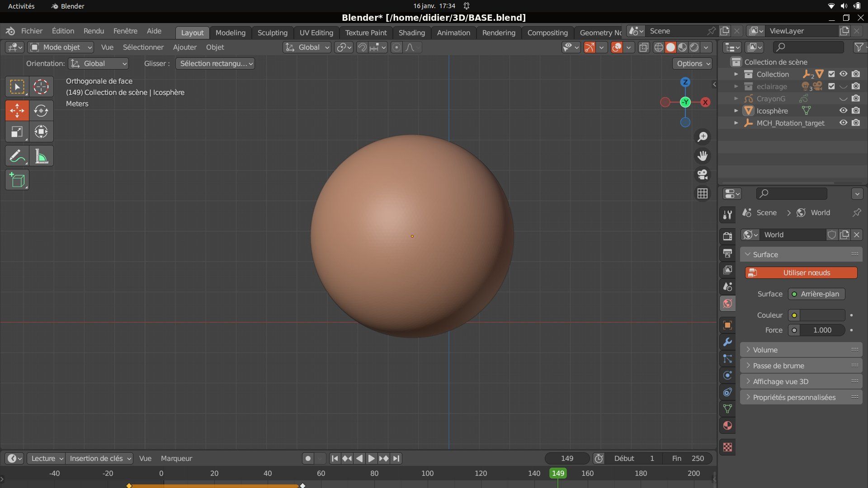Click the pan view hand icon
Screen dimensions: 868x488
pos(703,156)
